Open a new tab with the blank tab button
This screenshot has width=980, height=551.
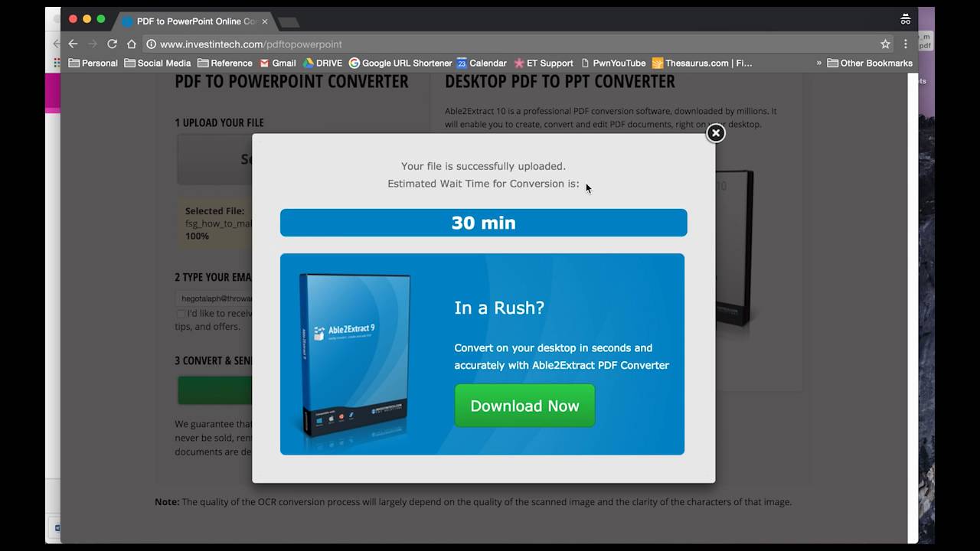click(288, 22)
